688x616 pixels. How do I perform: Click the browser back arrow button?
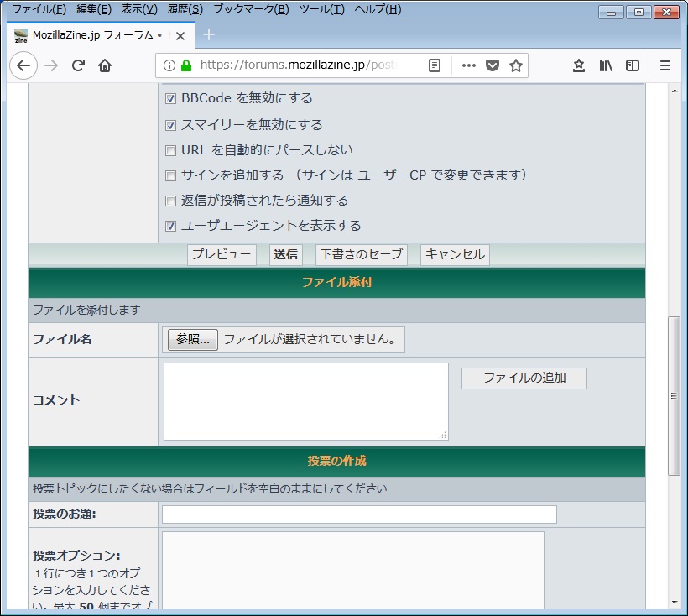[23, 65]
